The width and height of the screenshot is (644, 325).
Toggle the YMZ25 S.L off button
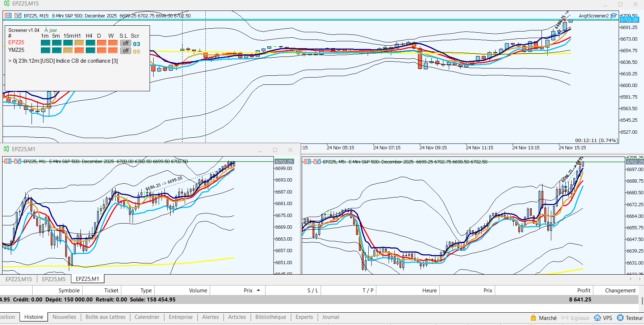coord(125,51)
